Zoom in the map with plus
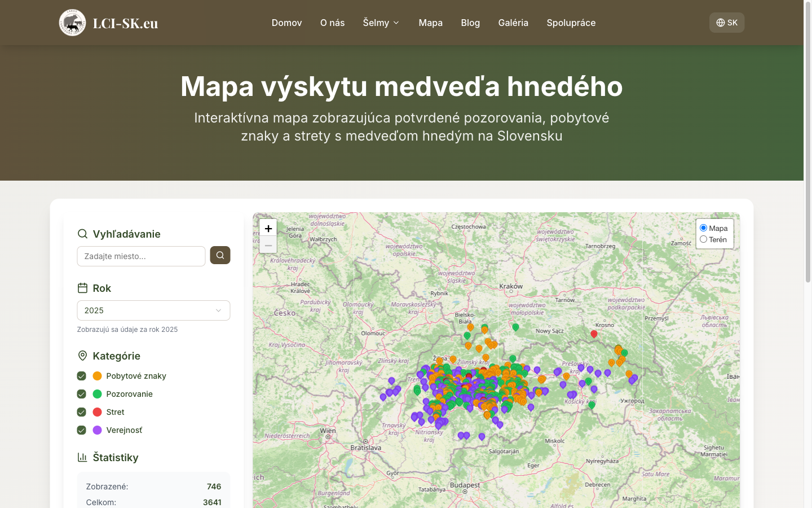Viewport: 812px width, 508px height. tap(268, 229)
